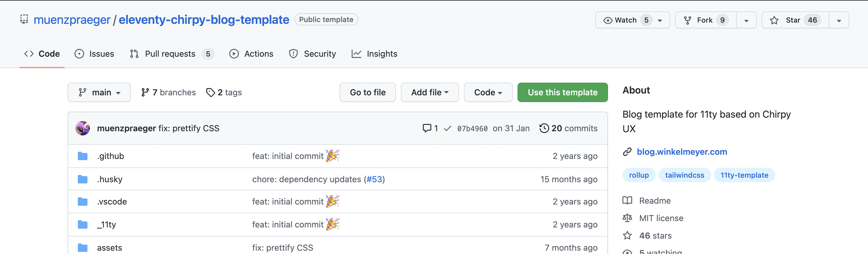Select the rollup topic tag
868x254 pixels.
(x=639, y=175)
